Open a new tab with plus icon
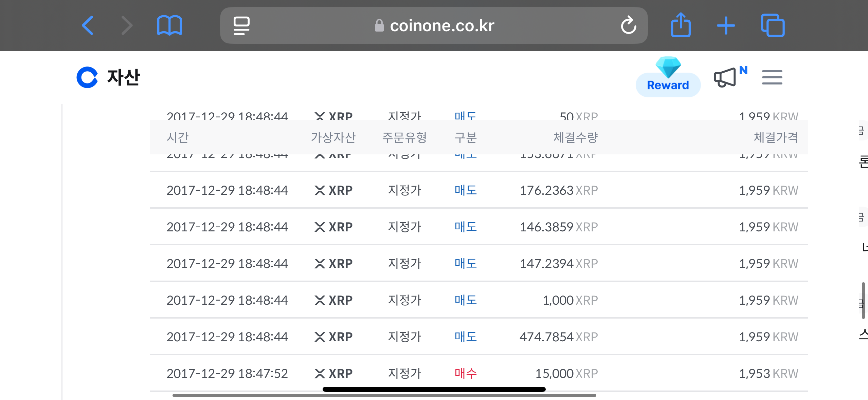The height and width of the screenshot is (400, 868). click(x=726, y=25)
